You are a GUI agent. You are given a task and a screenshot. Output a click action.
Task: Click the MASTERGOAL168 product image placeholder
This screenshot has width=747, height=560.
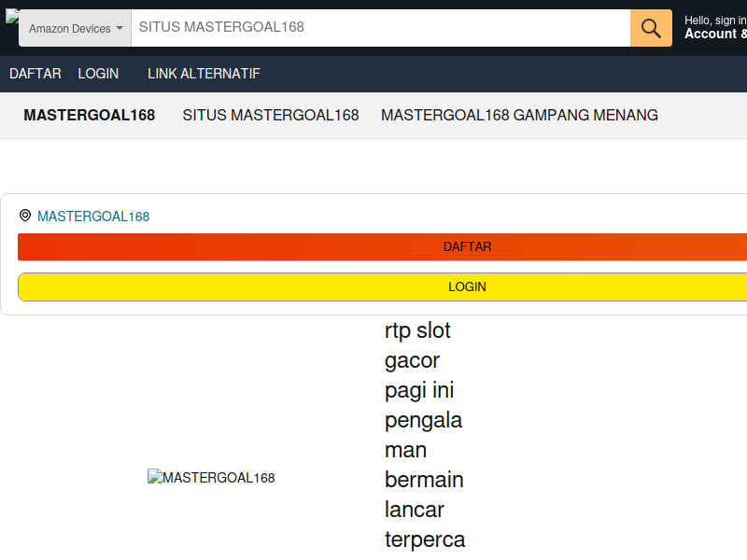[x=211, y=477]
